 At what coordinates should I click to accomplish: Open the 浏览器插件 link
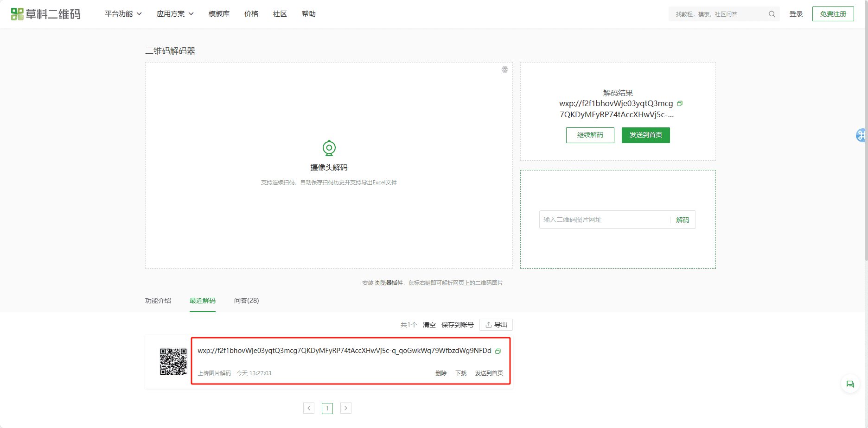pyautogui.click(x=389, y=283)
